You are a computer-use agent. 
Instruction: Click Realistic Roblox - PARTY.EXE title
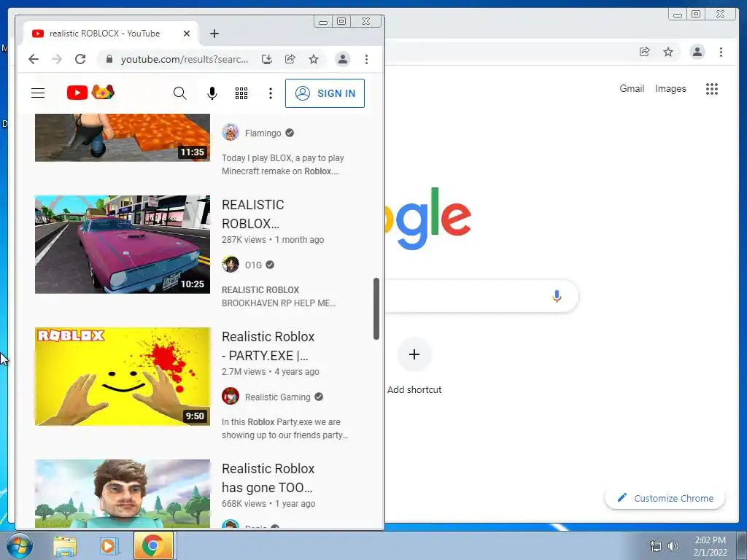point(268,346)
